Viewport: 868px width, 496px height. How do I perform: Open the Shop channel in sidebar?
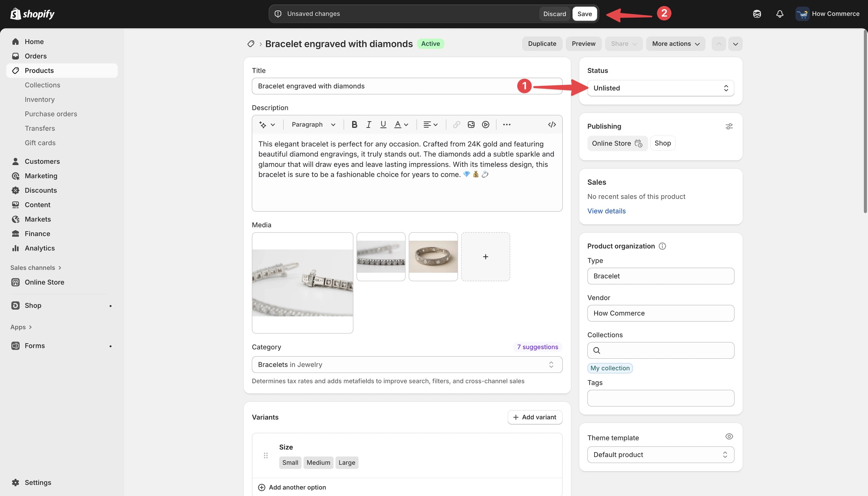point(62,306)
